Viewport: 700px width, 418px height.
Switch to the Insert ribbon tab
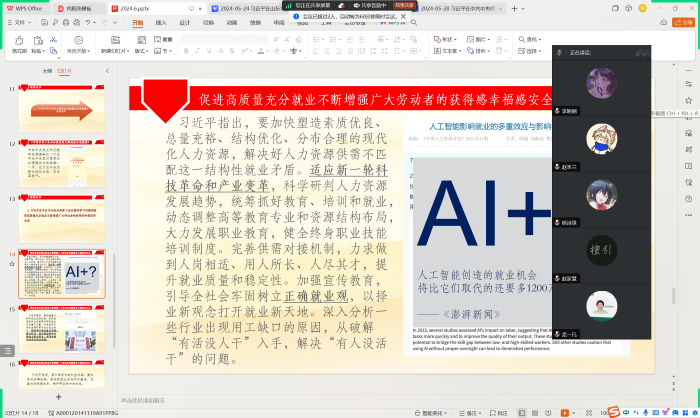click(159, 22)
